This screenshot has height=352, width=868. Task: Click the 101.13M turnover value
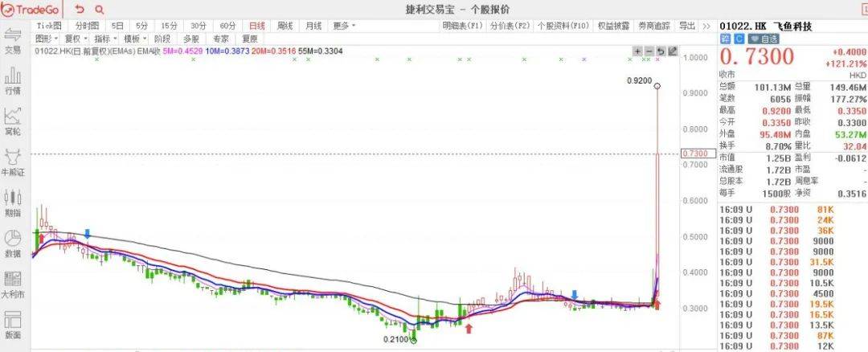pyautogui.click(x=773, y=87)
